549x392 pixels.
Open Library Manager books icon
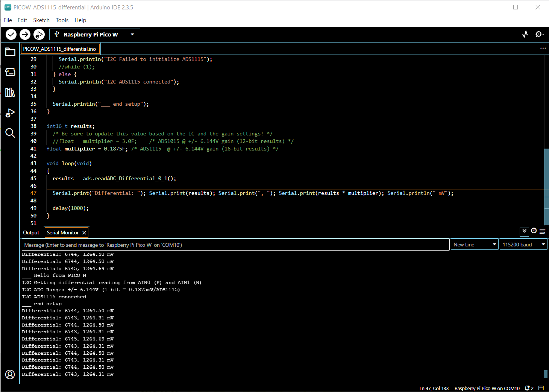point(10,92)
